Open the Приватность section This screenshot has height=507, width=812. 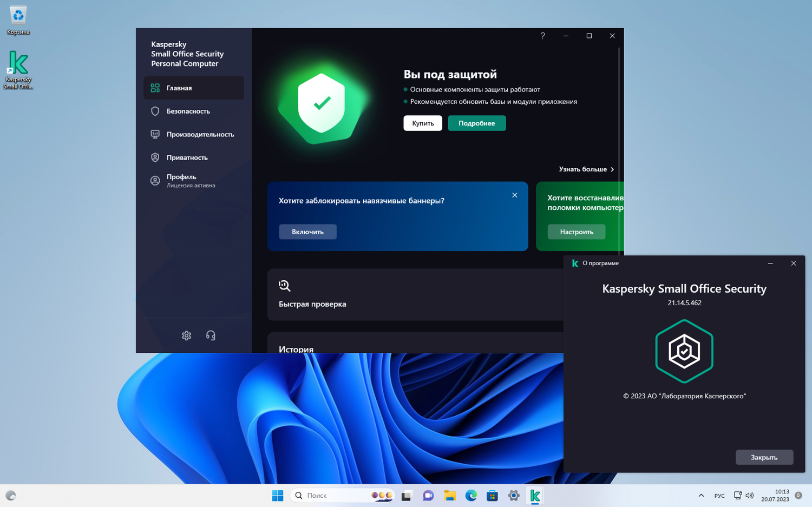[x=194, y=157]
